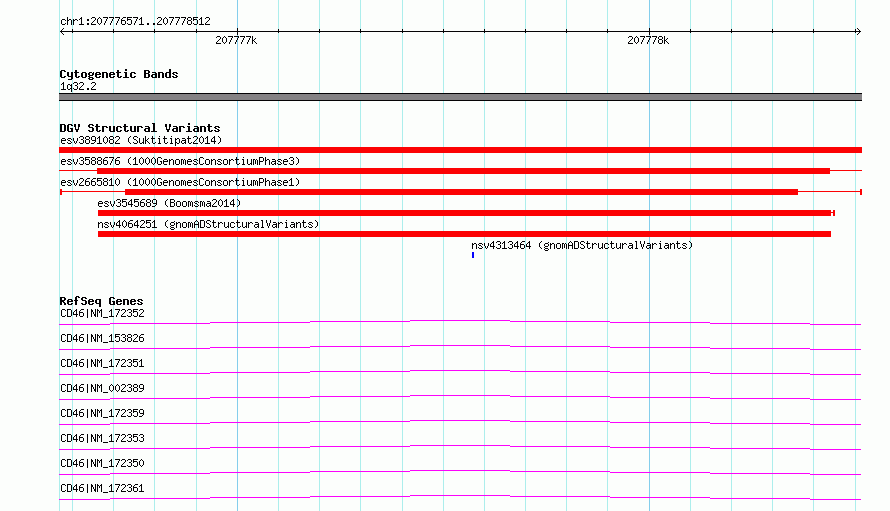890x511 pixels.
Task: Open nsv4064251 (gnomADStructuralVariants) label
Action: click(x=208, y=224)
